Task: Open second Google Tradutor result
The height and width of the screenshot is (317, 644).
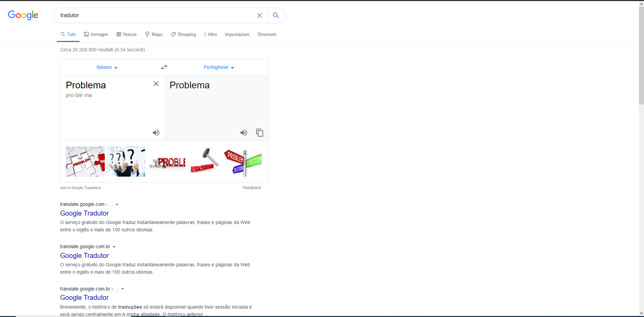Action: 84,256
